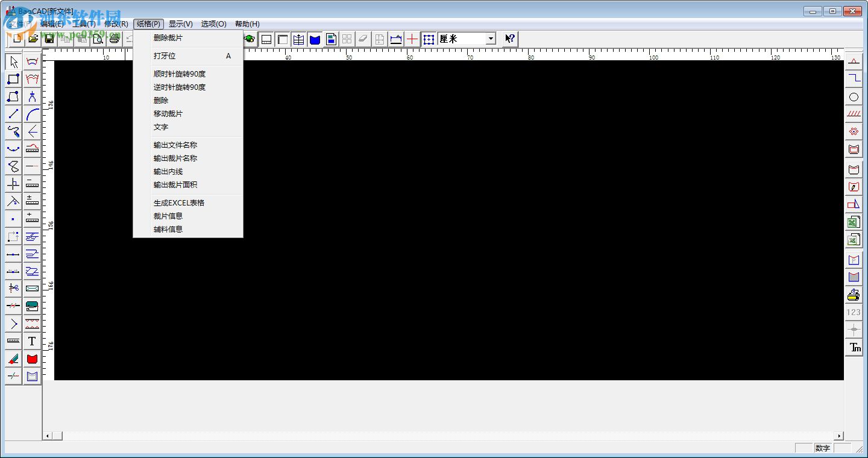Select the blue piece marked P tool
Viewport: 868px width, 458px height.
tap(854, 260)
